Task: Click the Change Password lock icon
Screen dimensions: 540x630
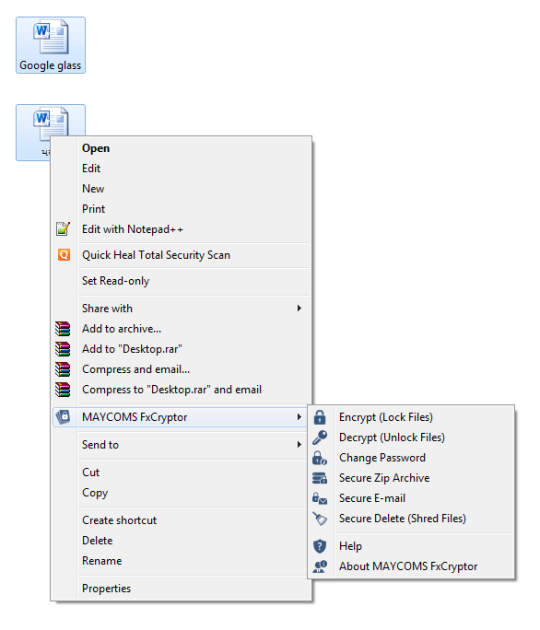Action: click(x=320, y=458)
